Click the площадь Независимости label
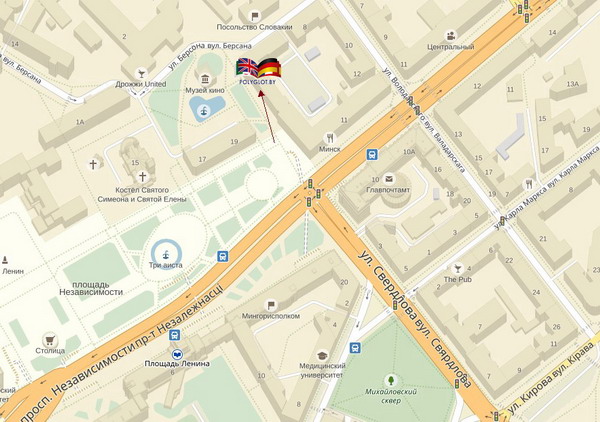 91,288
